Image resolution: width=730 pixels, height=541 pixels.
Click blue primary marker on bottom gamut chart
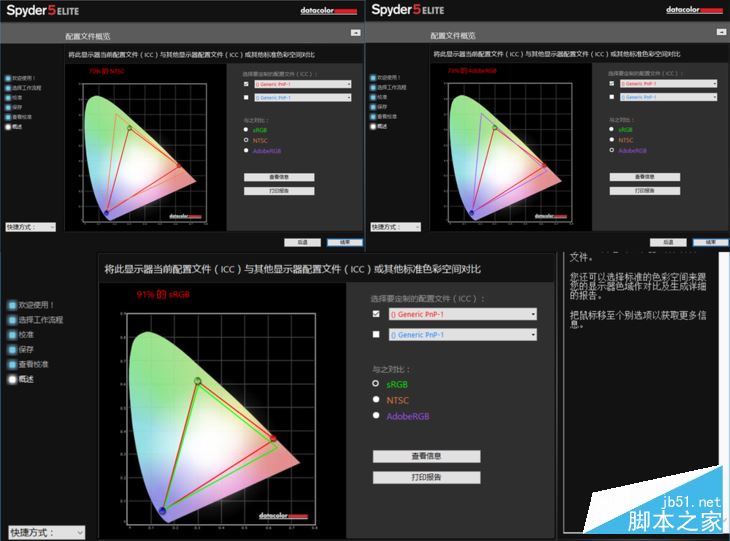tap(162, 511)
